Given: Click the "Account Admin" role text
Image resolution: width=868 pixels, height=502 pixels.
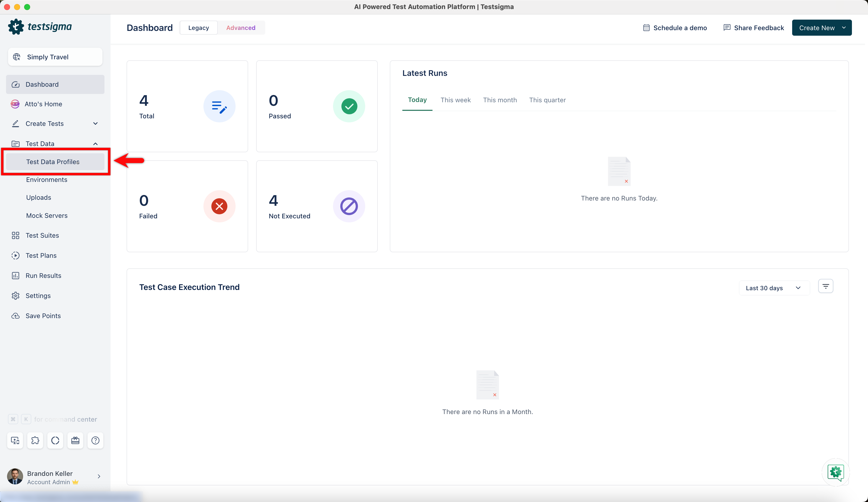Looking at the screenshot, I should click(48, 482).
